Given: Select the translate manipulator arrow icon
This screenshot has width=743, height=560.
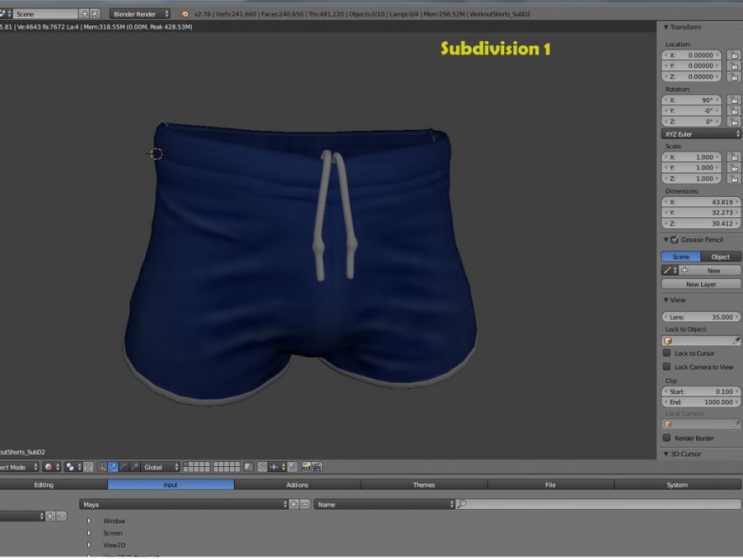Looking at the screenshot, I should [112, 467].
